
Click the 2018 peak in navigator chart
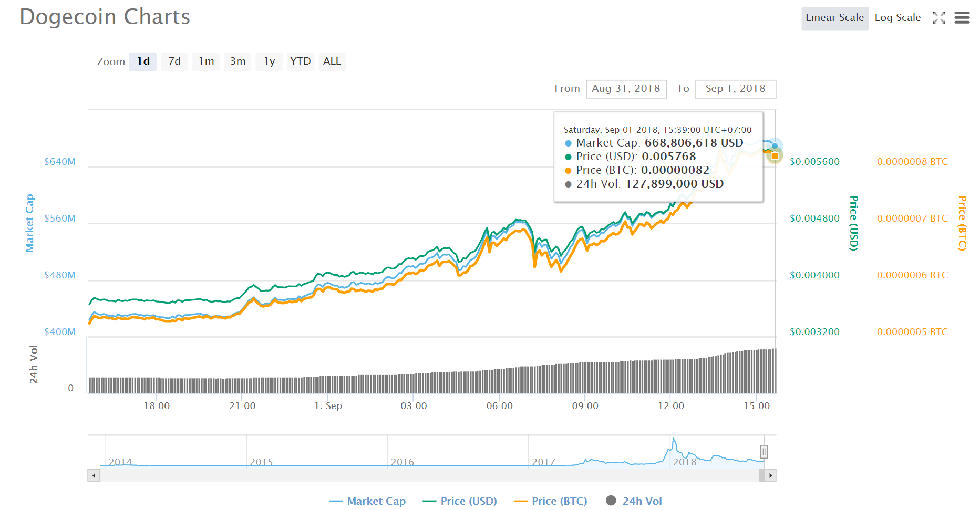674,439
